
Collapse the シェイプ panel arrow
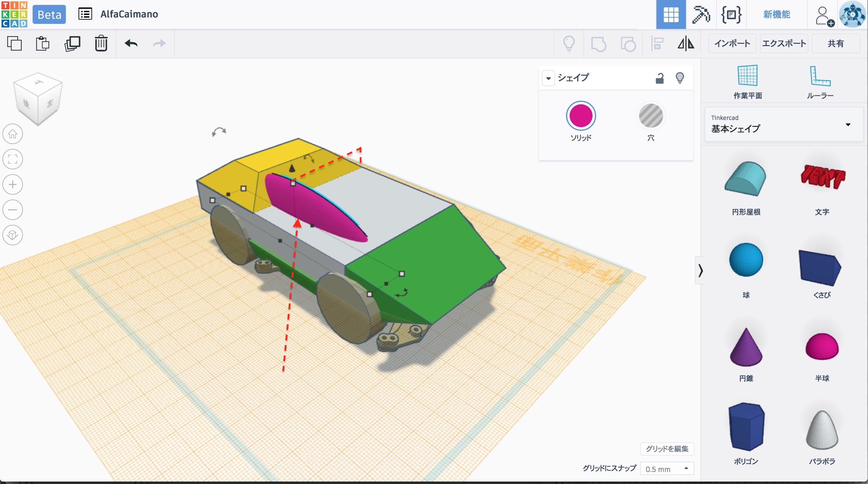coord(548,78)
